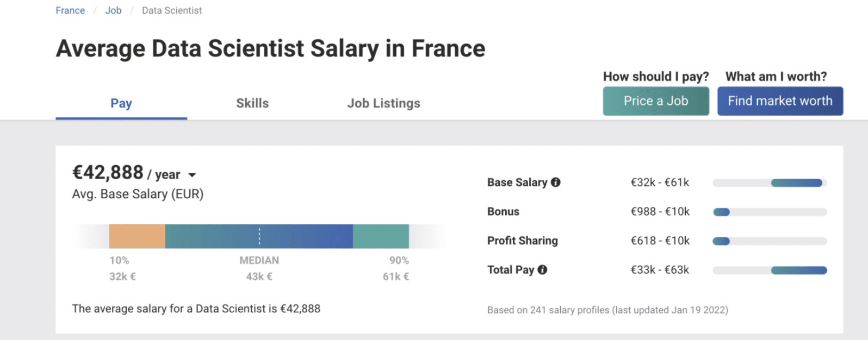Switch to the Pay tab
Viewport: 868px width, 340px height.
(121, 103)
